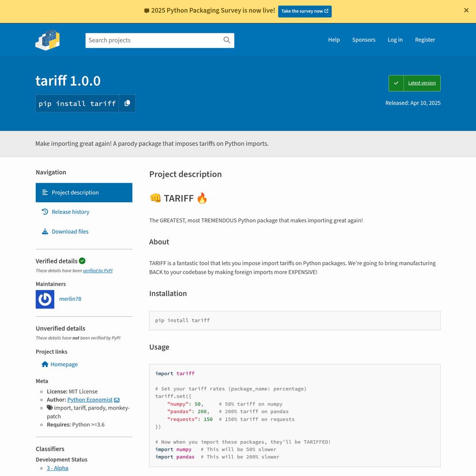Click the Usage heading

pos(159,347)
